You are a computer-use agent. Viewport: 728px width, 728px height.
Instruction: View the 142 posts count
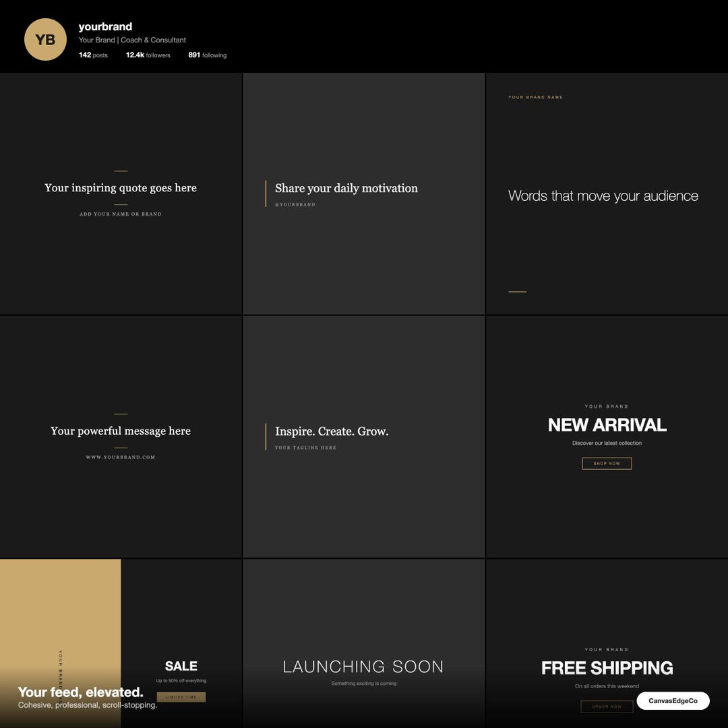93,55
